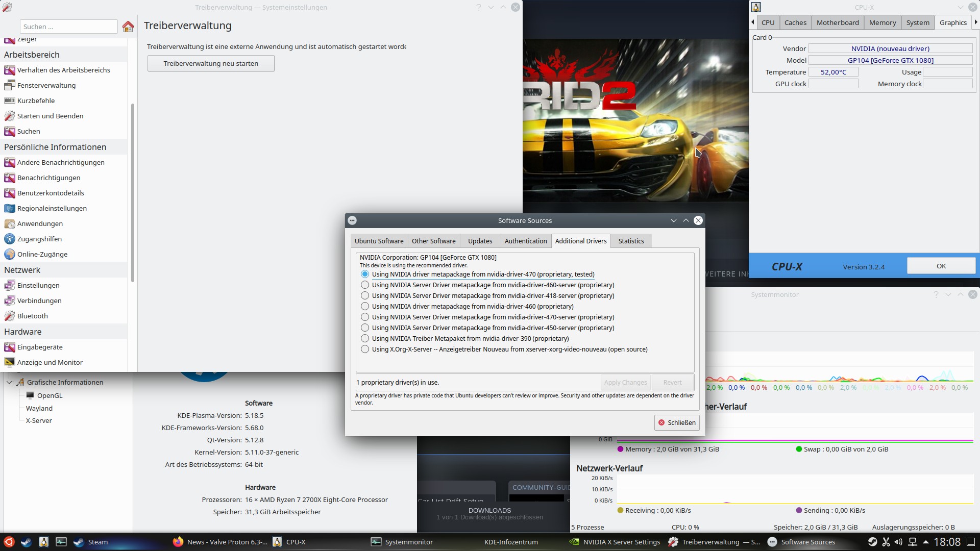The width and height of the screenshot is (980, 551).
Task: Switch to the Statistics tab in Software Sources
Action: click(631, 241)
